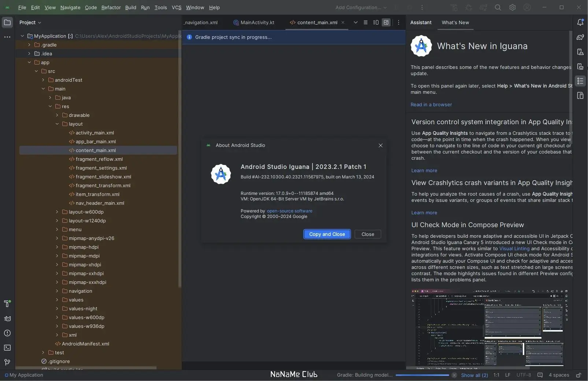The image size is (588, 381).
Task: Click the status bar editor tooltip icon
Action: [x=540, y=375]
